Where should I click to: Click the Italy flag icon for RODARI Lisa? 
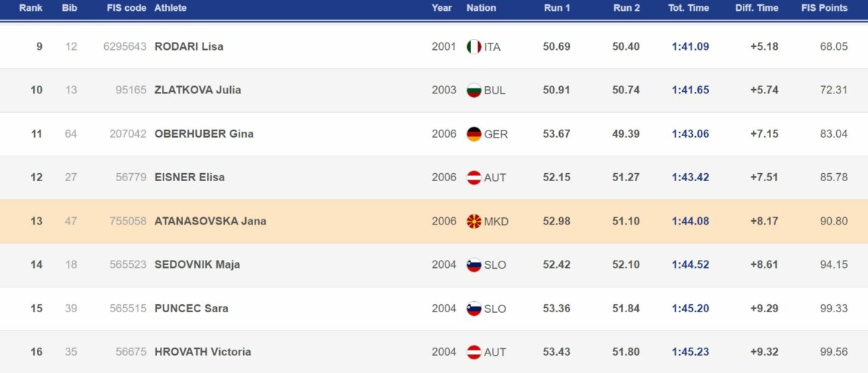pos(474,46)
